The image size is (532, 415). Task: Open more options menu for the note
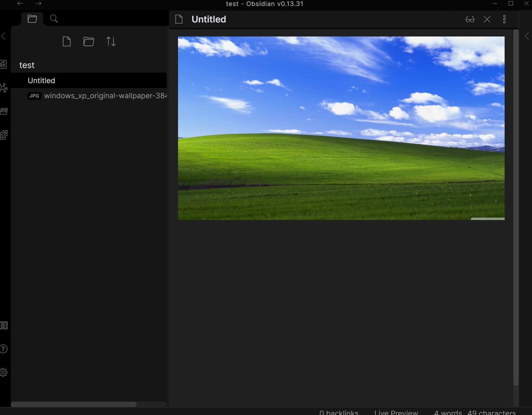tap(505, 19)
